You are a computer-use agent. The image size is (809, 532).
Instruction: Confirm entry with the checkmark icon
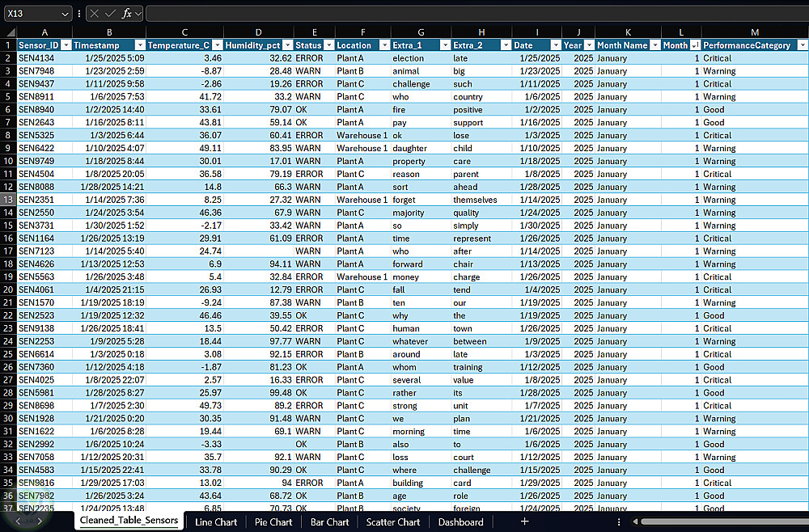[110, 14]
